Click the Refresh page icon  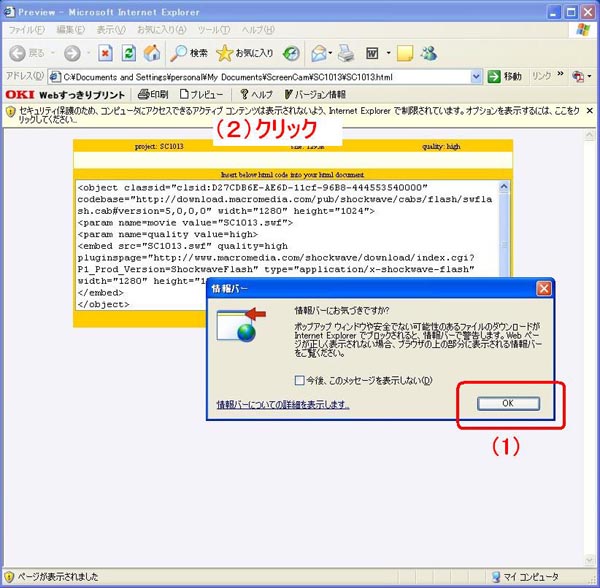[x=129, y=52]
